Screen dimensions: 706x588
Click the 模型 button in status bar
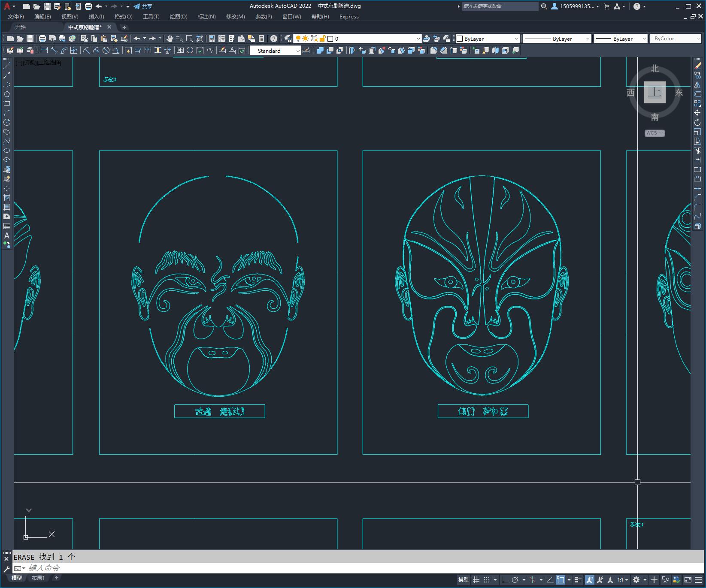coord(464,580)
